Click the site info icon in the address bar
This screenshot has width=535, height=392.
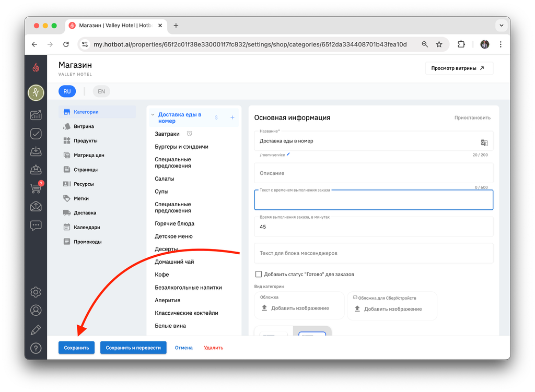(85, 44)
